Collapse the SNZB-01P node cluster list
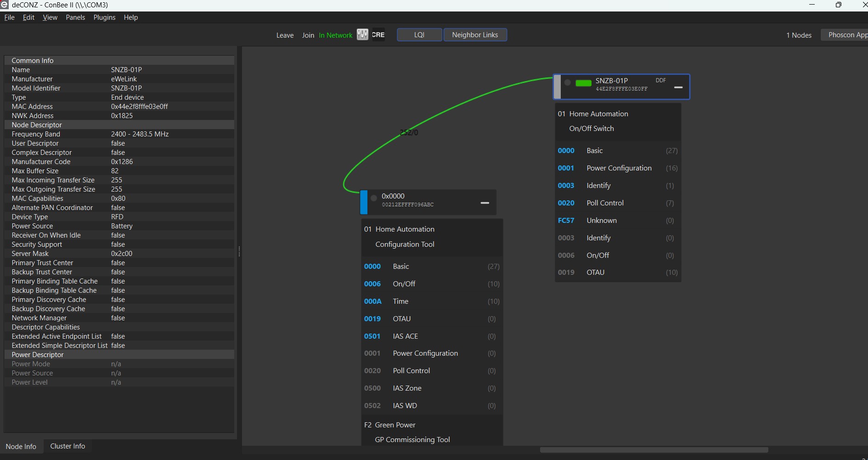The width and height of the screenshot is (868, 460). click(x=678, y=87)
